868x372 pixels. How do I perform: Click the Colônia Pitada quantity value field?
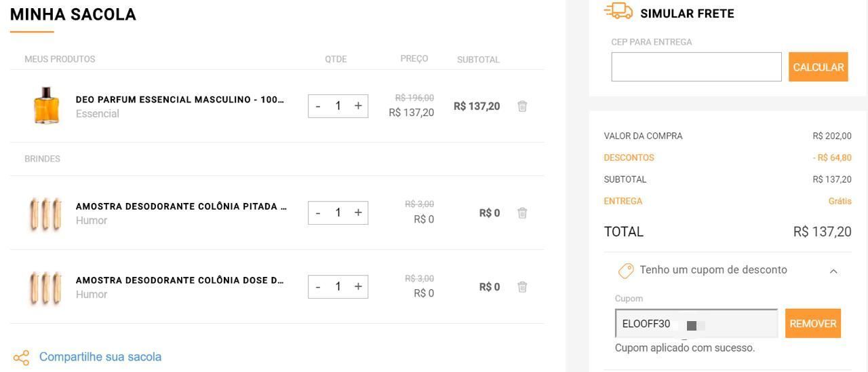pos(338,213)
